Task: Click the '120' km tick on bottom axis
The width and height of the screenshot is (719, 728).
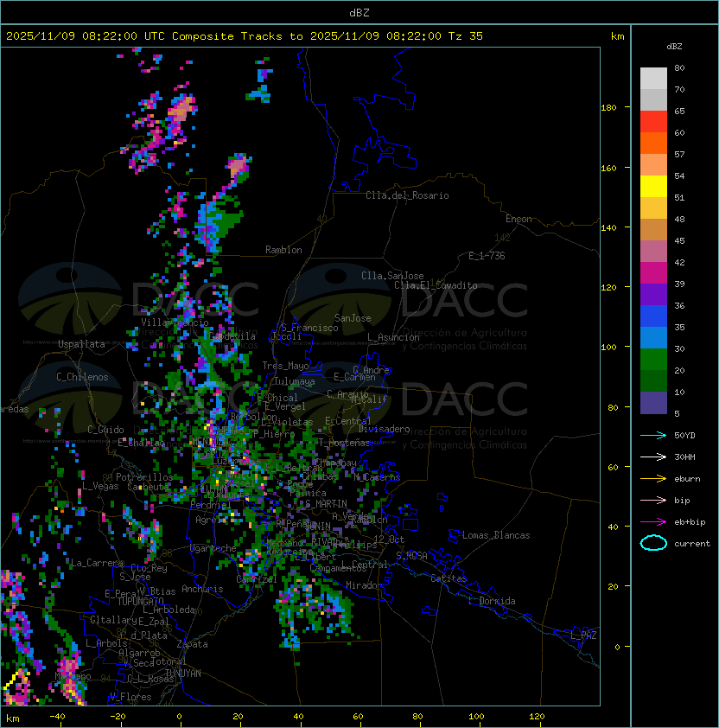Action: click(537, 717)
